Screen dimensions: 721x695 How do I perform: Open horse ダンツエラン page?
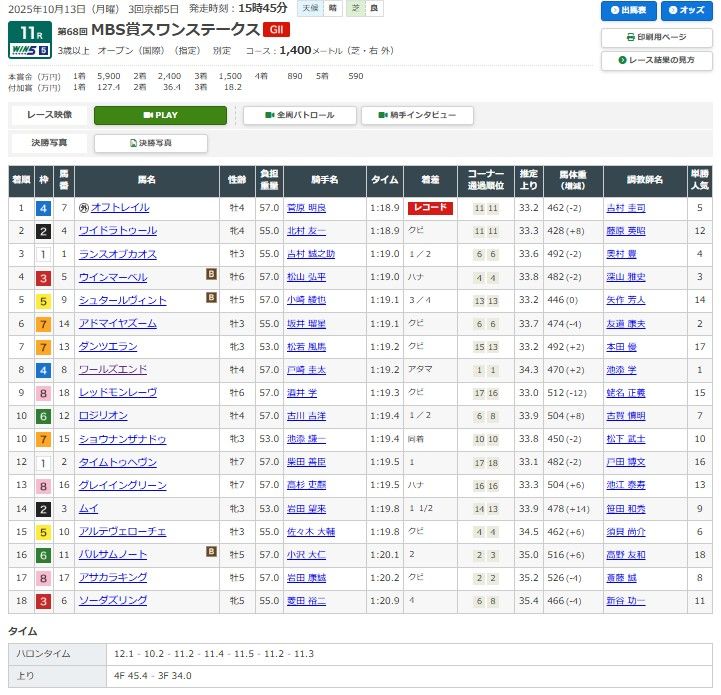tap(108, 347)
